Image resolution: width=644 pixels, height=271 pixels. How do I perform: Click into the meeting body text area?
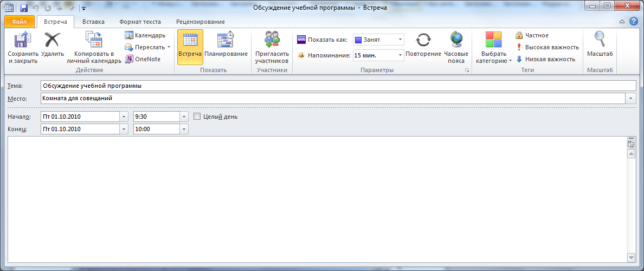(316, 199)
